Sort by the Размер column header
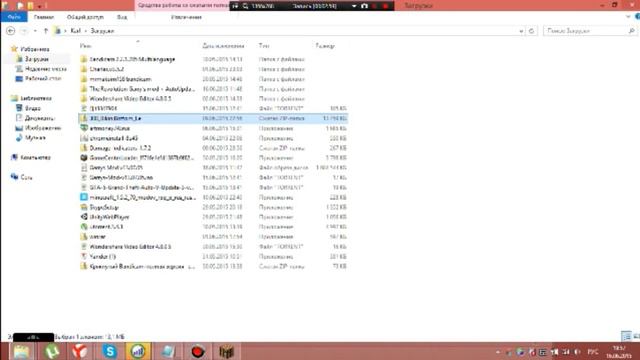This screenshot has height=360, width=640. (x=325, y=46)
